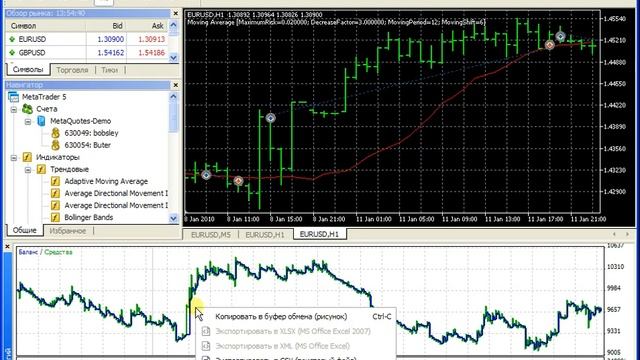Select account 630054: Buter
The width and height of the screenshot is (640, 360).
(x=88, y=145)
